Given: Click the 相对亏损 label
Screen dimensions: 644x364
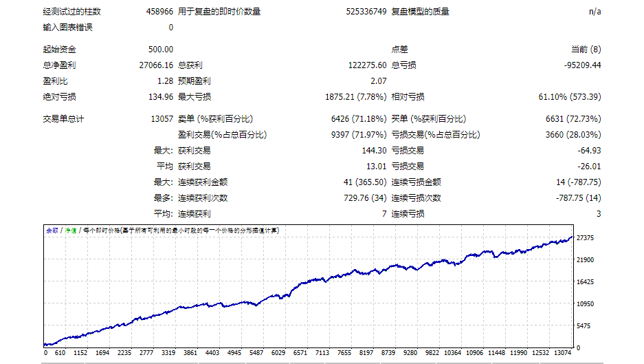Looking at the screenshot, I should coord(408,96).
